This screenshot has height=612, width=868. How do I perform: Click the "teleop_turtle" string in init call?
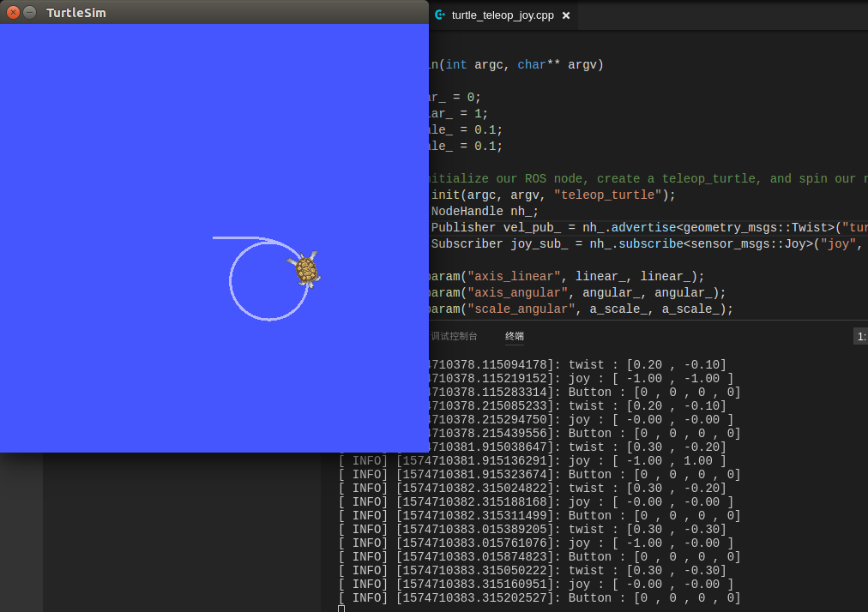(x=608, y=195)
